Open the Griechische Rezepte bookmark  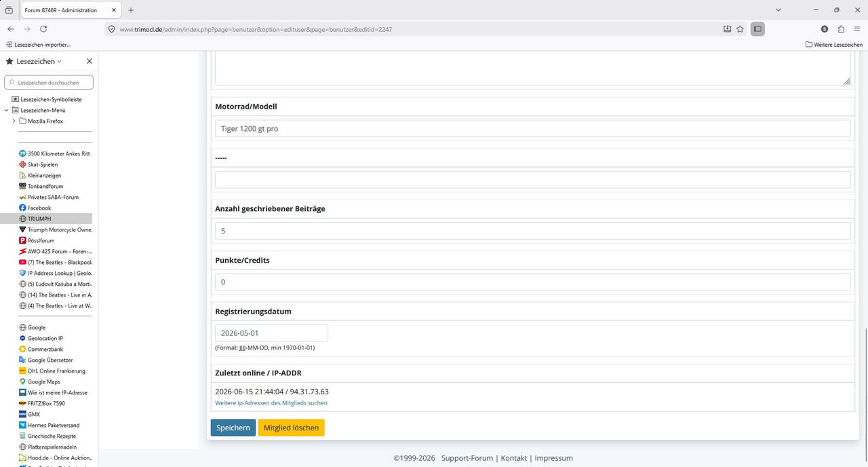click(x=47, y=436)
